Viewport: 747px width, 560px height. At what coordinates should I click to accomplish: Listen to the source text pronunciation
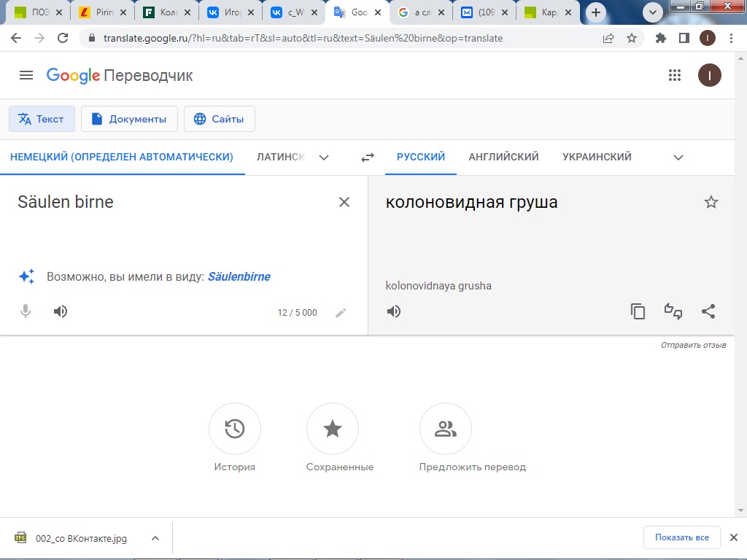click(x=61, y=312)
